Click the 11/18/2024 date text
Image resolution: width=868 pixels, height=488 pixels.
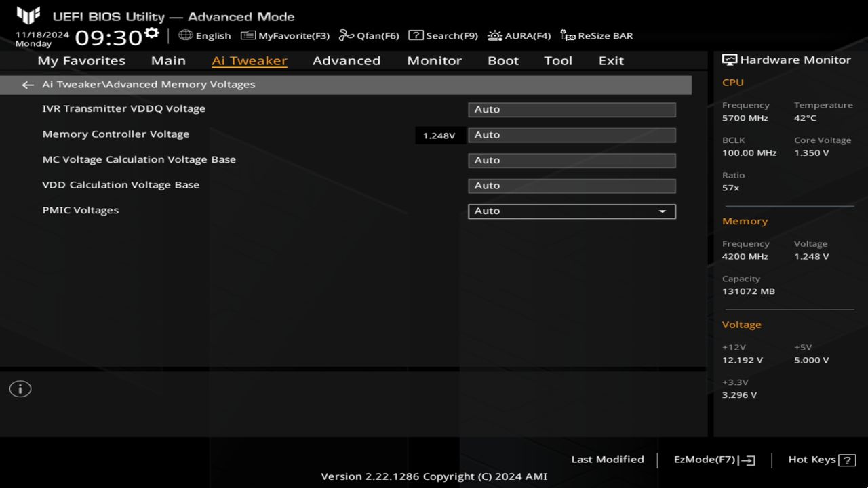click(42, 34)
